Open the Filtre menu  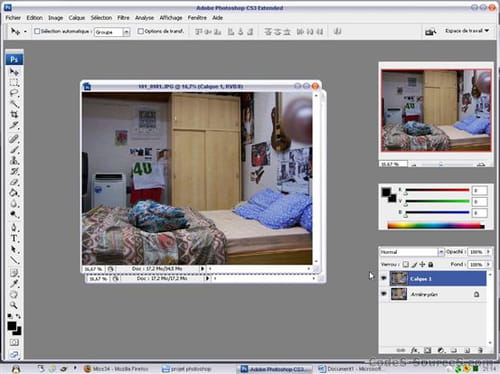pos(123,18)
